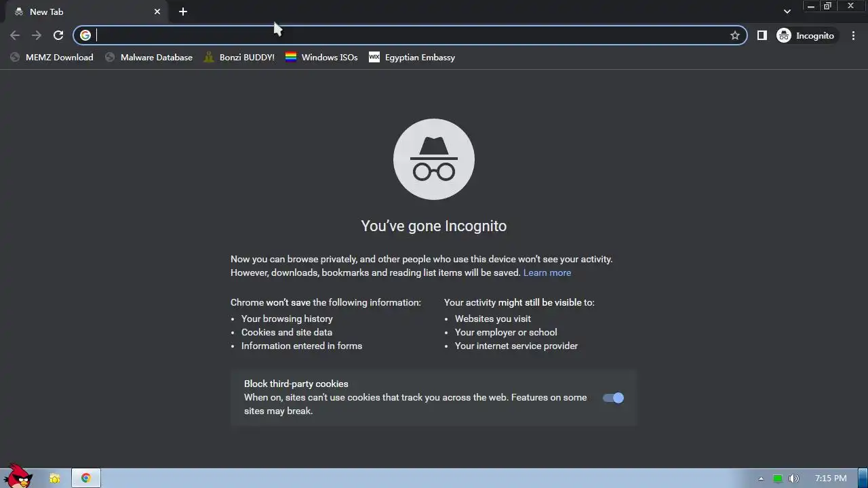Open the MEMZ Download bookmark
This screenshot has height=488, width=868.
coord(52,58)
